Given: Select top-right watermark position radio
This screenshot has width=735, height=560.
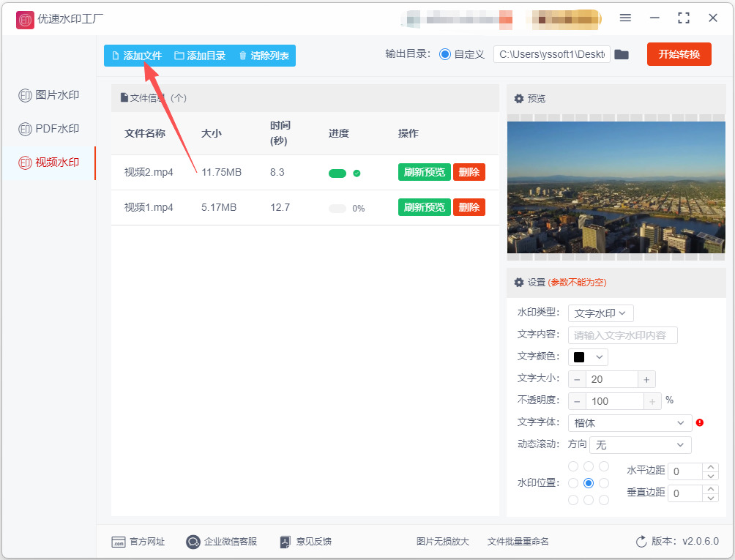Looking at the screenshot, I should pyautogui.click(x=604, y=466).
